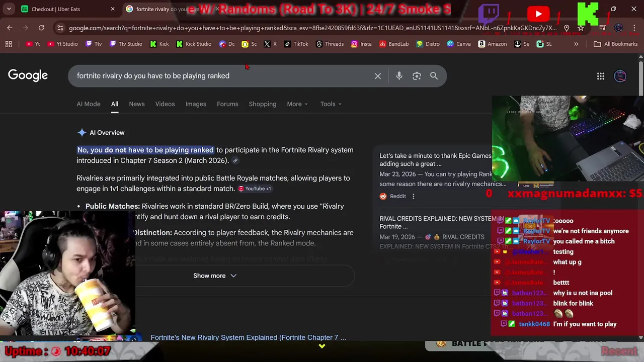The width and height of the screenshot is (644, 362).
Task: Open options menu for Reddit result
Action: pyautogui.click(x=414, y=196)
